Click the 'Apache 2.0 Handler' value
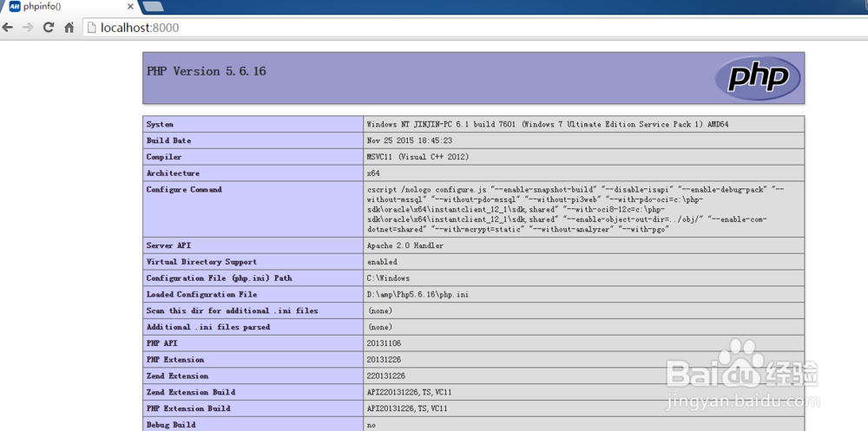The width and height of the screenshot is (868, 431). pyautogui.click(x=405, y=245)
